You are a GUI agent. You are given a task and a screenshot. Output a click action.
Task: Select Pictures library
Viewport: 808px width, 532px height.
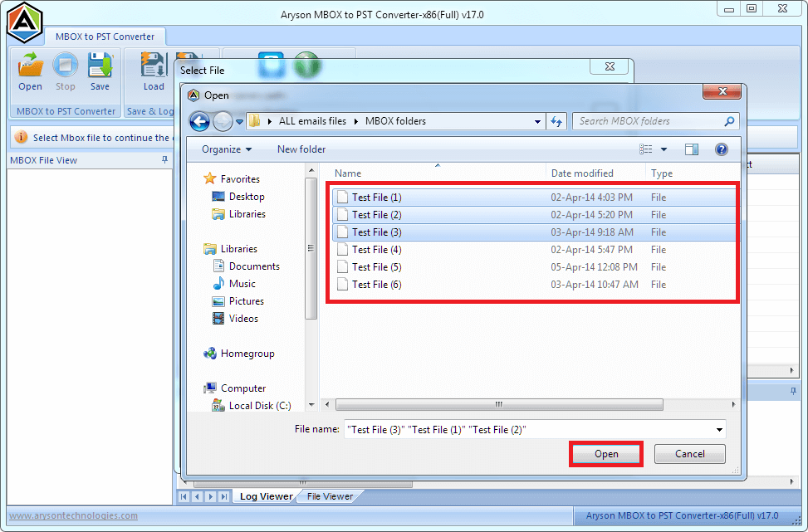tap(247, 301)
